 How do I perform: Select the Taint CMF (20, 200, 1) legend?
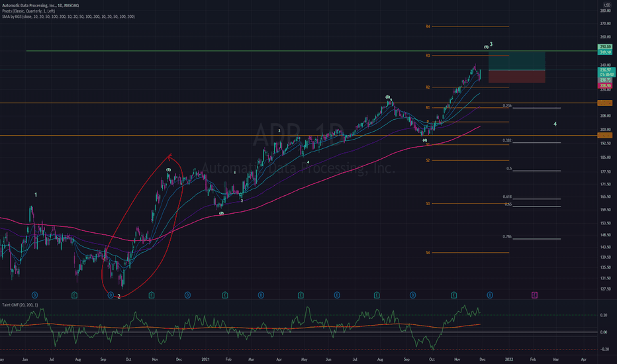20,305
